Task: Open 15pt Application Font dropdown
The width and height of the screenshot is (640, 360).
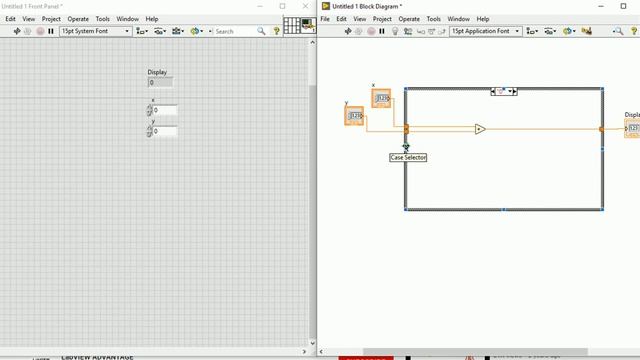Action: coord(486,31)
